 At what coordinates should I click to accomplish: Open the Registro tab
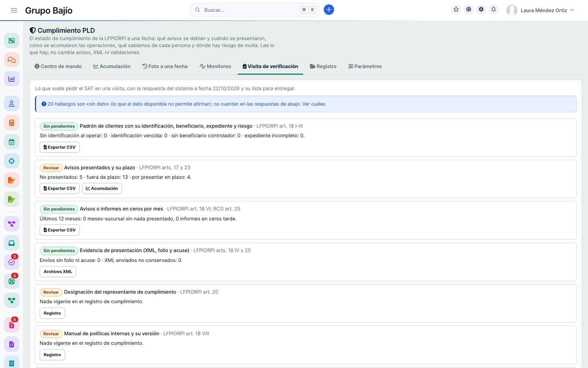click(323, 66)
